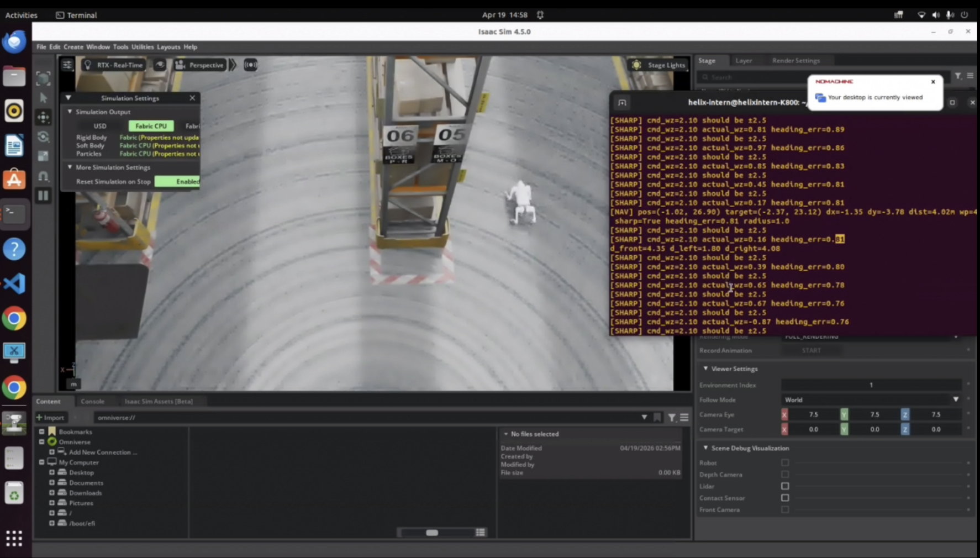Image resolution: width=980 pixels, height=558 pixels.
Task: Open the Perspective camera dropdown
Action: click(x=199, y=65)
